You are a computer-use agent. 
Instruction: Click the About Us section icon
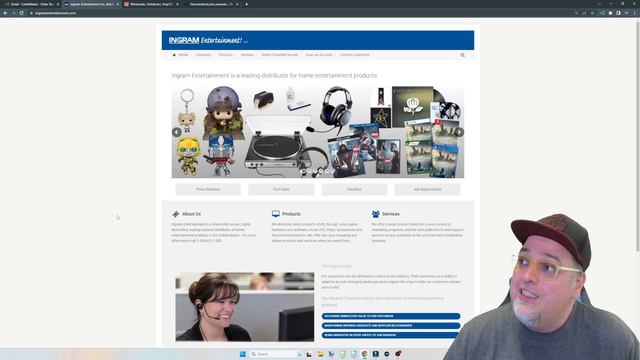pos(176,214)
